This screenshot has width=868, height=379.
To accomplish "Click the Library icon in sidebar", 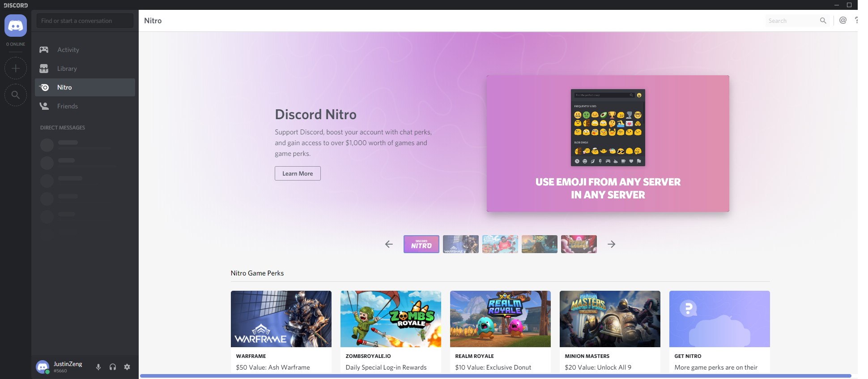I will [x=44, y=69].
